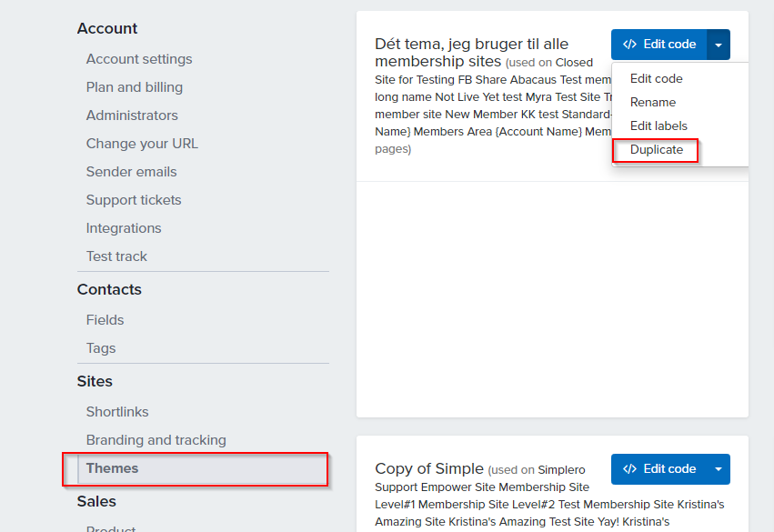Open contact Fields settings
This screenshot has width=774, height=532.
coord(105,320)
